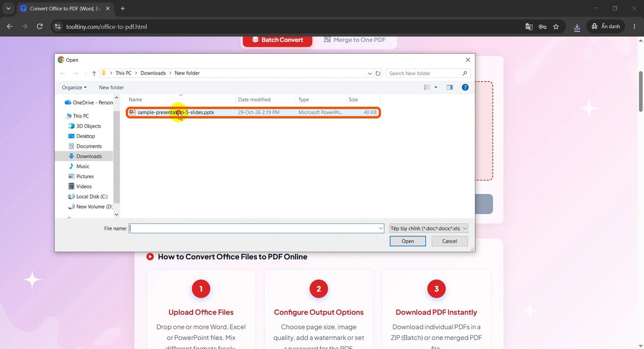Open the password key icon
This screenshot has height=349, width=644.
[x=543, y=26]
